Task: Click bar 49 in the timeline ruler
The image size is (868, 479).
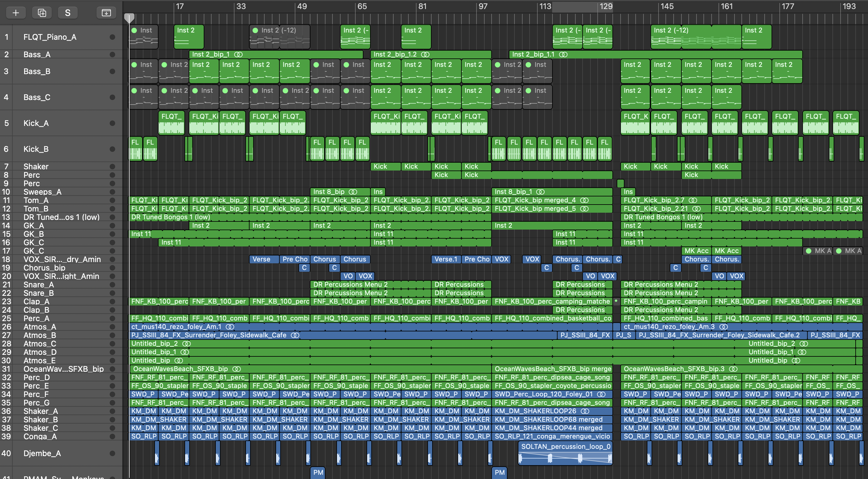Action: click(302, 6)
